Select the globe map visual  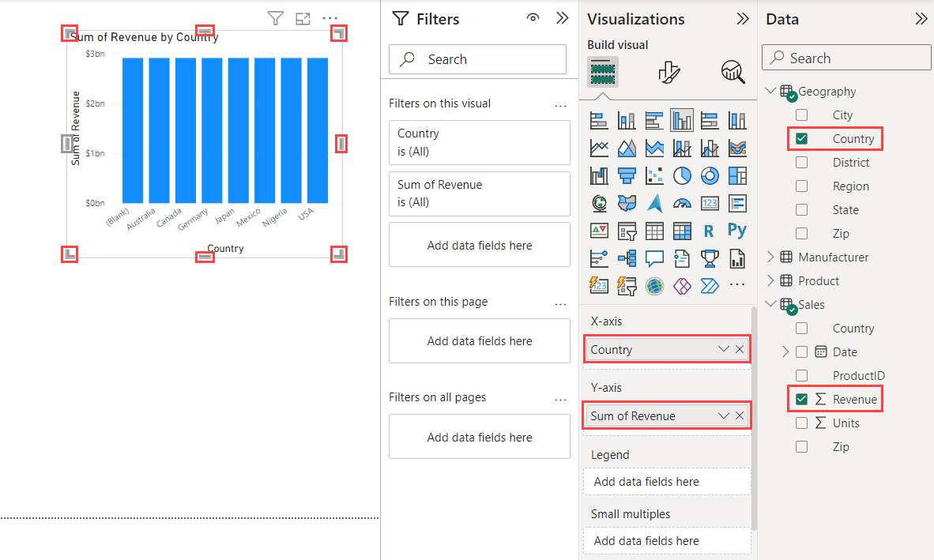point(599,204)
